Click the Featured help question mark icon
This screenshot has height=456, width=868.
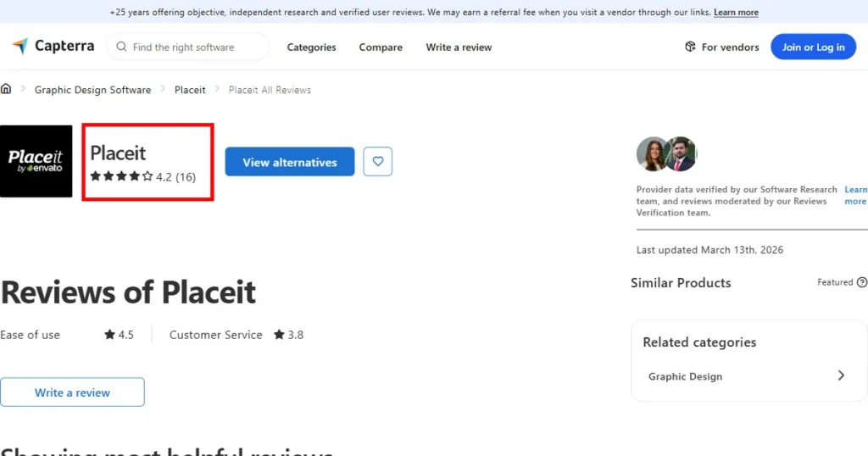pos(862,282)
